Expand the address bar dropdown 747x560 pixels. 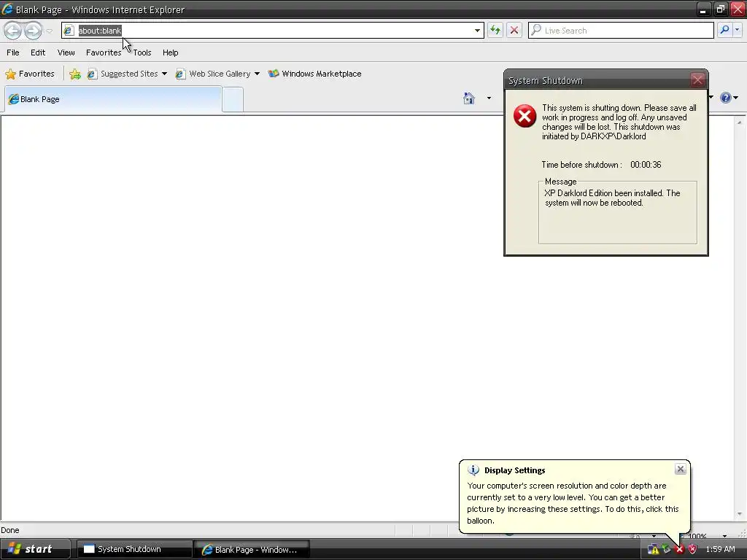[477, 31]
